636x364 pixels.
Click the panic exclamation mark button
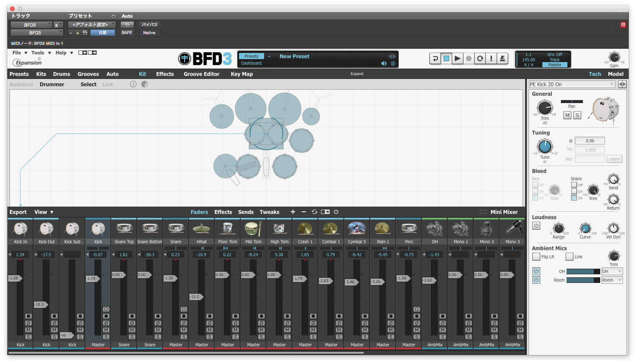(x=491, y=59)
